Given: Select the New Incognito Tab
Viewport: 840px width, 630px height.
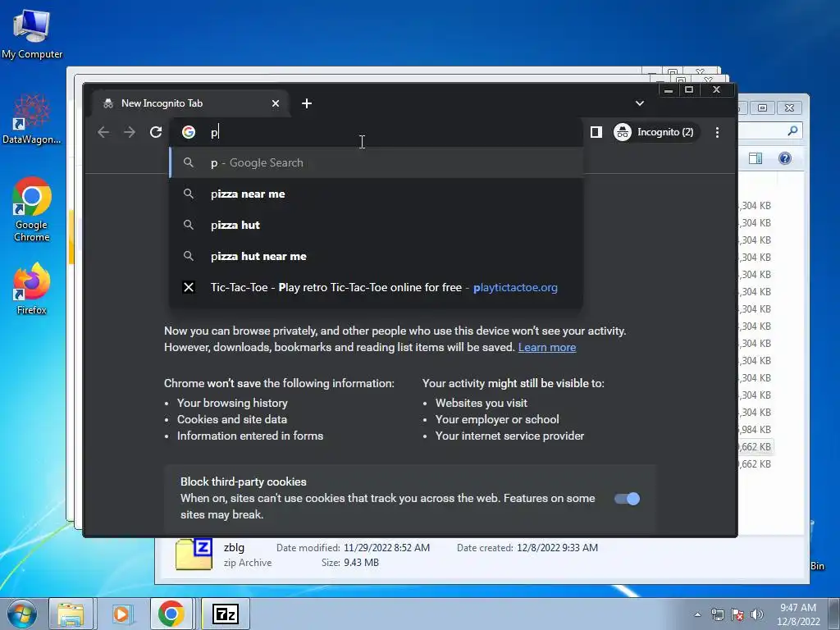Looking at the screenshot, I should 190,103.
